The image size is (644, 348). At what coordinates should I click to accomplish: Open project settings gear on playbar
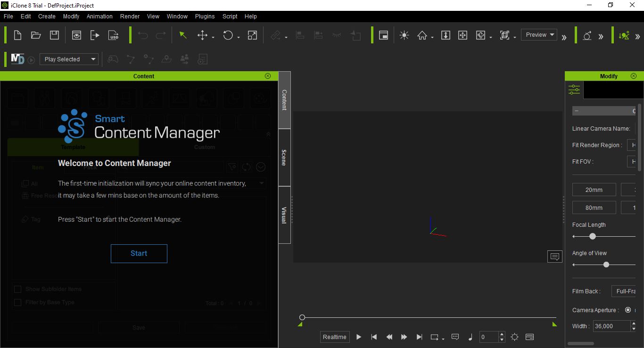click(x=514, y=337)
